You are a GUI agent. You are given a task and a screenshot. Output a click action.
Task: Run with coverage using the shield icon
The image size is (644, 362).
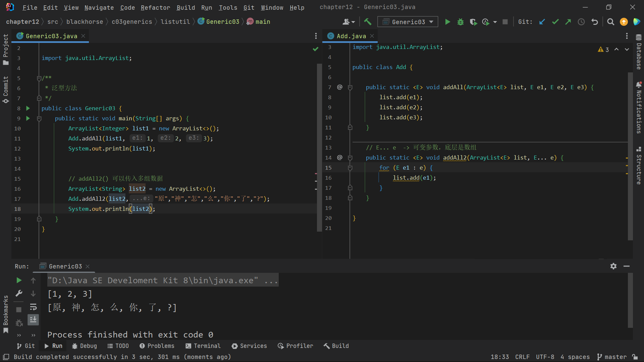pyautogui.click(x=473, y=22)
